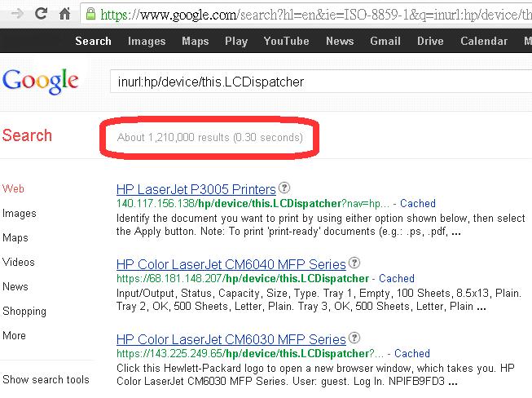Screen dimensions: 532x398
Task: Filter results by Maps in left sidebar
Action: [15, 237]
